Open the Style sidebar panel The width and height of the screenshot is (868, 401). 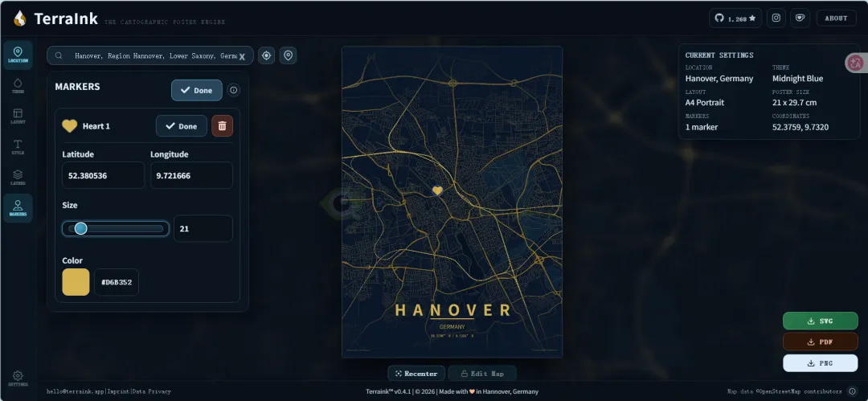point(18,147)
